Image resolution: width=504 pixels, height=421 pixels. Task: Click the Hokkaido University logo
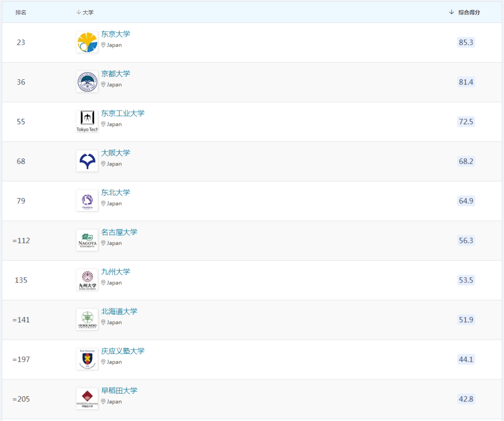click(87, 319)
